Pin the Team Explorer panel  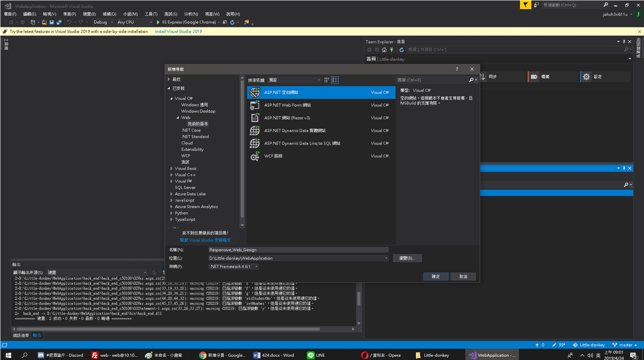(x=624, y=42)
